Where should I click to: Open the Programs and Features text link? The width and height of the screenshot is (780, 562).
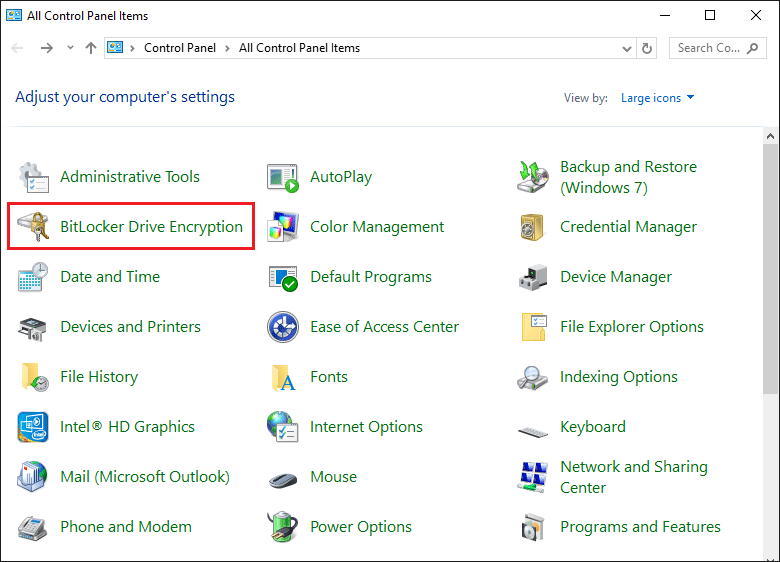click(640, 527)
